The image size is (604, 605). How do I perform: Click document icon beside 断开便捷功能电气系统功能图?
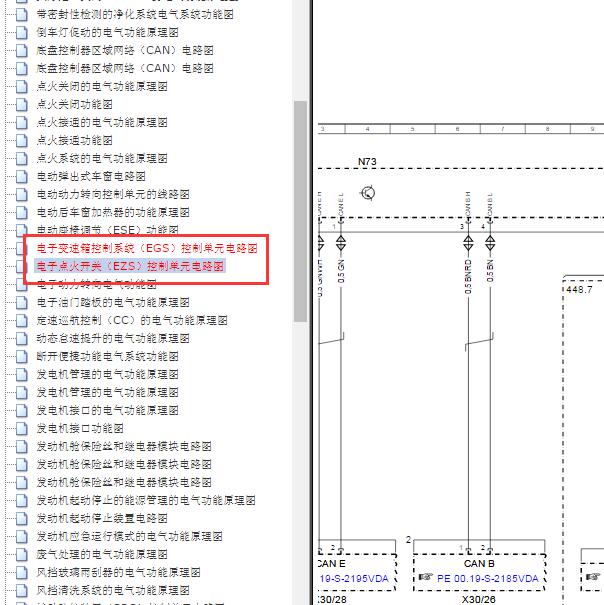click(x=22, y=357)
